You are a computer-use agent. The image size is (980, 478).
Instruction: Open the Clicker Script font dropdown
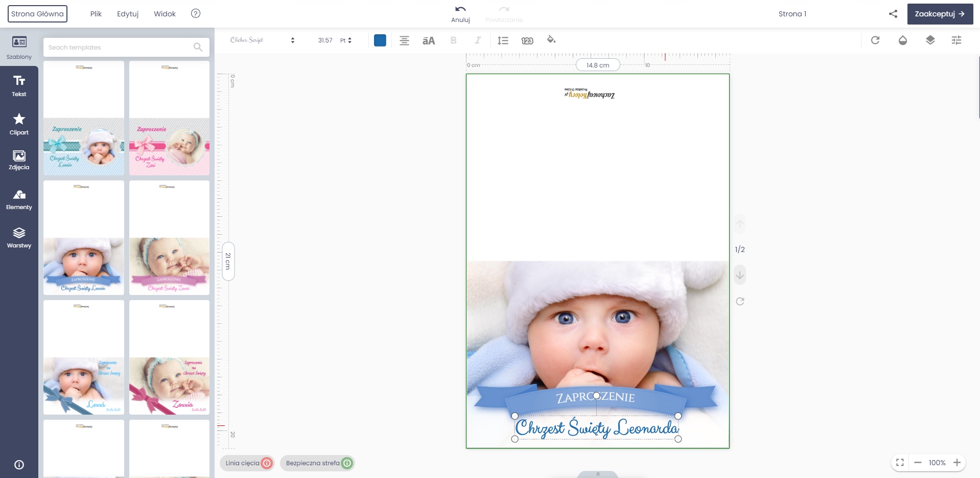262,40
